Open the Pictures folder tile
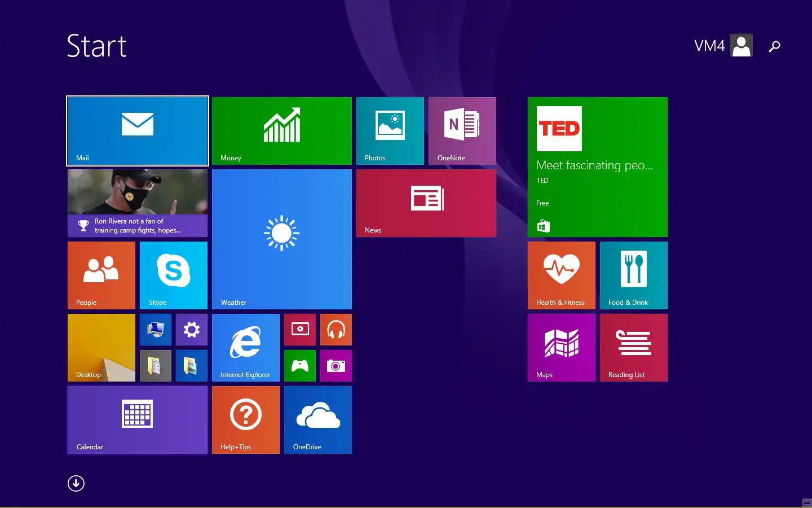 coord(192,366)
